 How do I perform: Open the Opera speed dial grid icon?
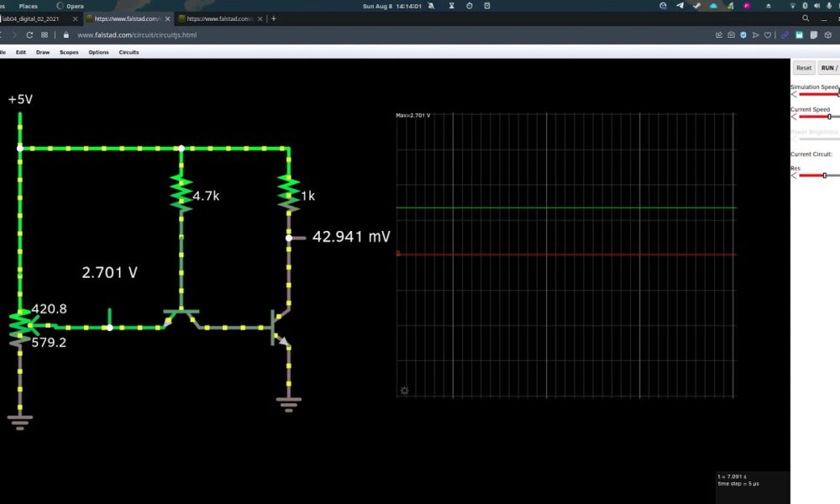tap(44, 35)
